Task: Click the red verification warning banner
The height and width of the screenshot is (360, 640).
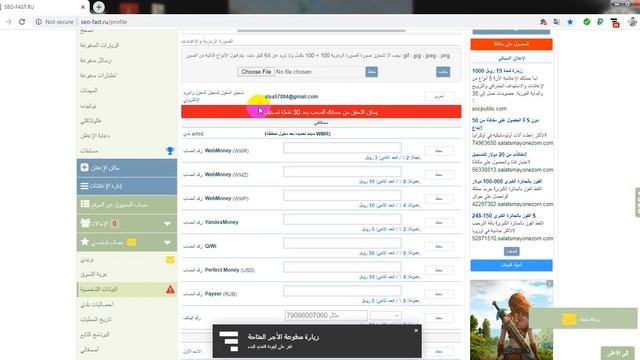Action: coord(321,111)
